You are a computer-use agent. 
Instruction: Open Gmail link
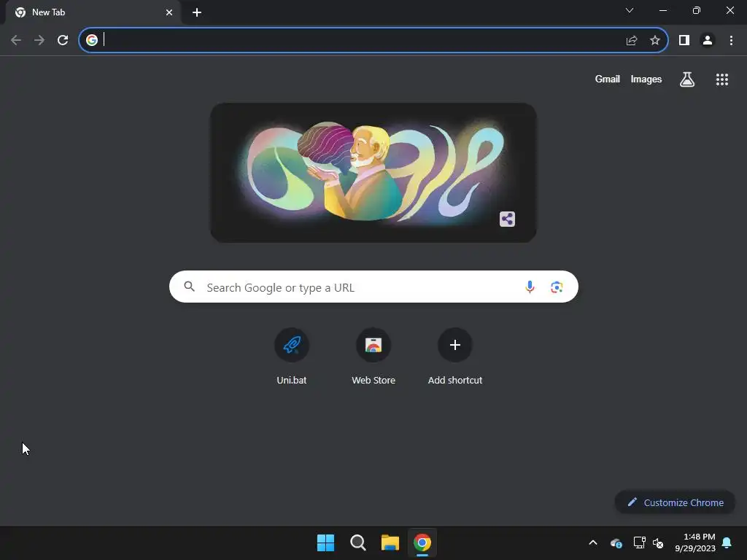[x=608, y=79]
